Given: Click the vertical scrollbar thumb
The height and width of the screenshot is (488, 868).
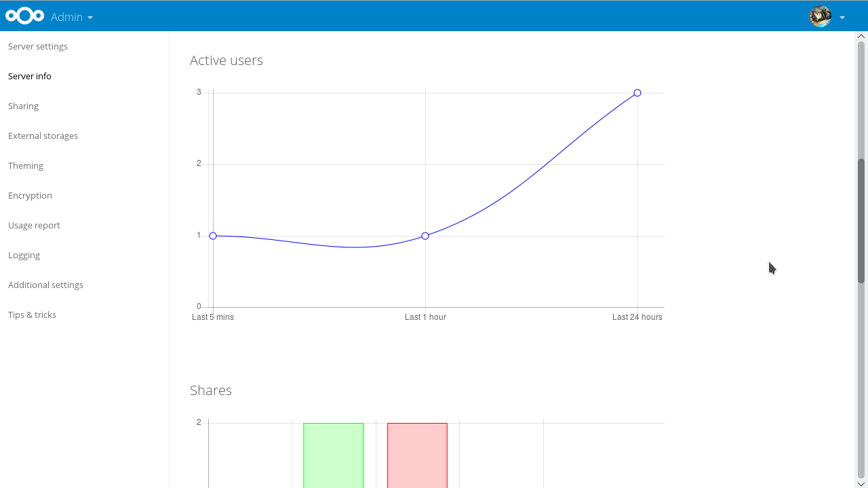Looking at the screenshot, I should (x=861, y=220).
